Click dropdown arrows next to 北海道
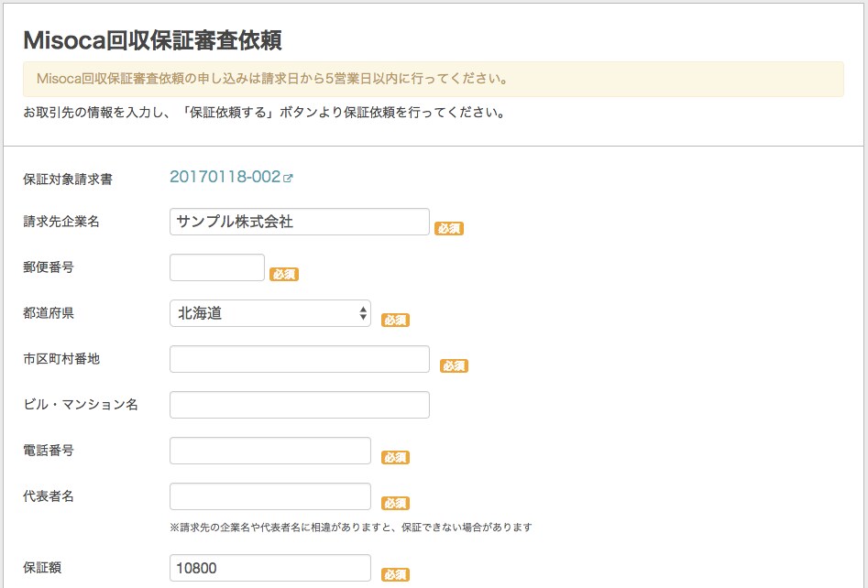 click(x=363, y=313)
